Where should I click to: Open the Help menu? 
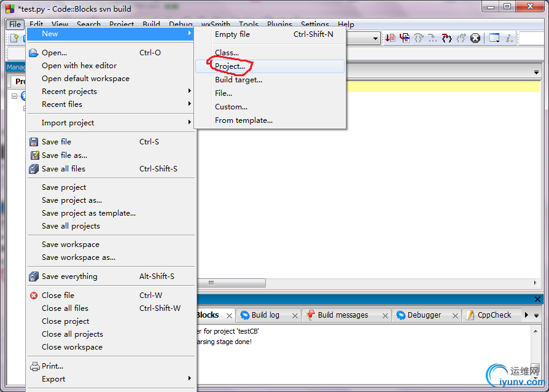pyautogui.click(x=346, y=25)
